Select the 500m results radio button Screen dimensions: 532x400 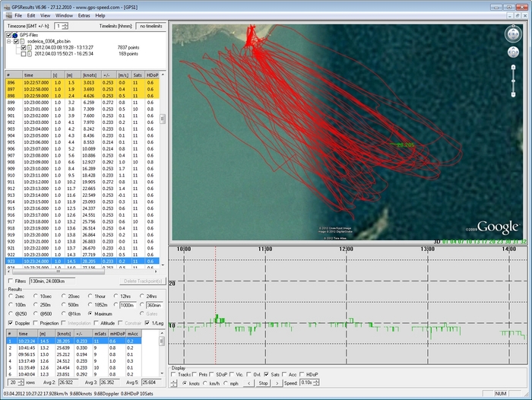tap(63, 304)
